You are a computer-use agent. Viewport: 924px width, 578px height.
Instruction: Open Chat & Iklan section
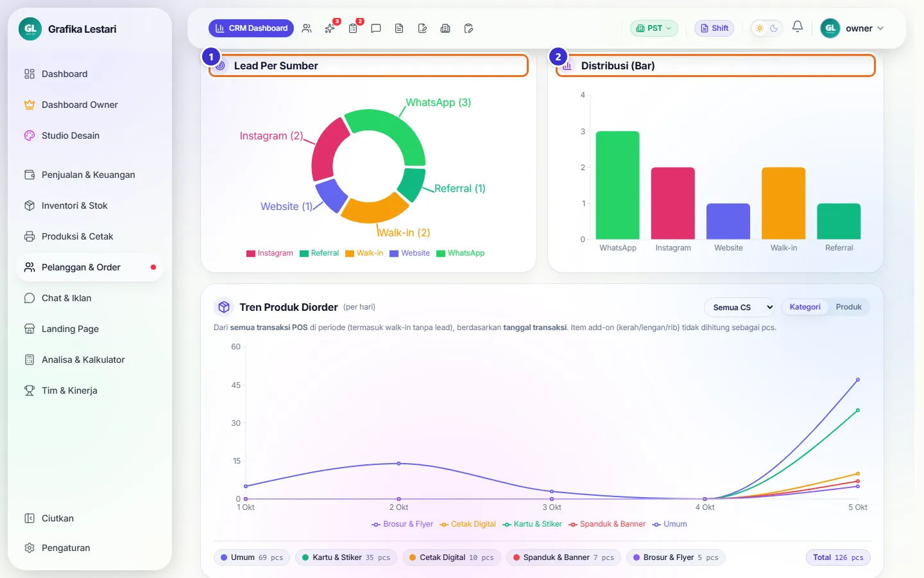[90, 298]
